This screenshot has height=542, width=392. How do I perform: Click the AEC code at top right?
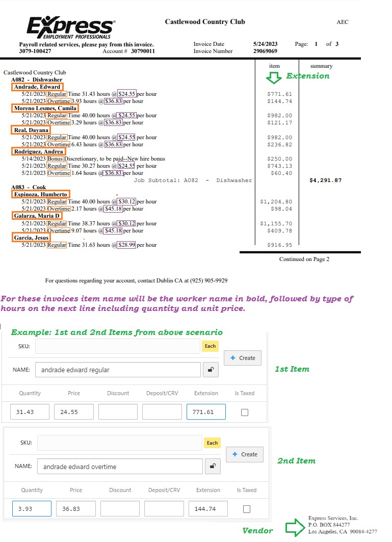click(x=343, y=22)
